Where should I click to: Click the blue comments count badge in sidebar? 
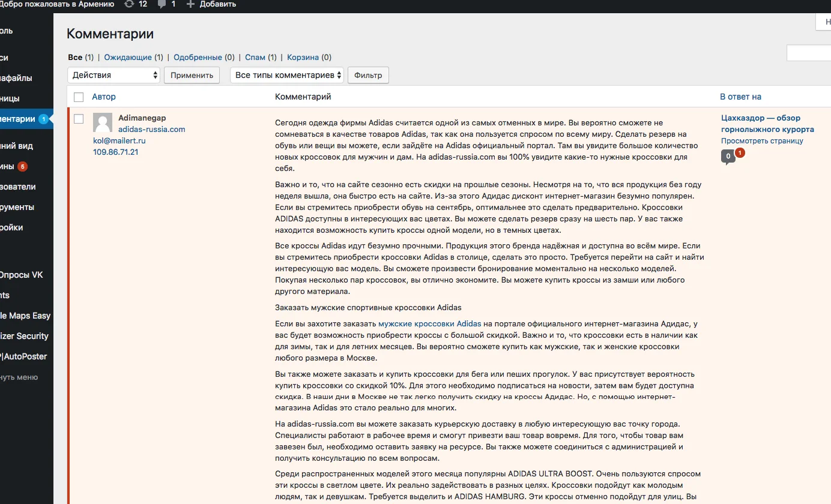click(43, 119)
